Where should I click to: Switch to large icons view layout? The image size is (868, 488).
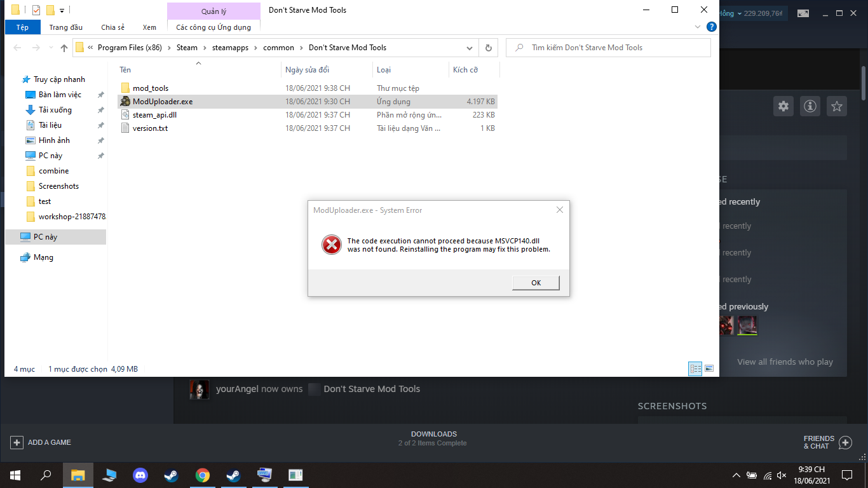coord(709,368)
